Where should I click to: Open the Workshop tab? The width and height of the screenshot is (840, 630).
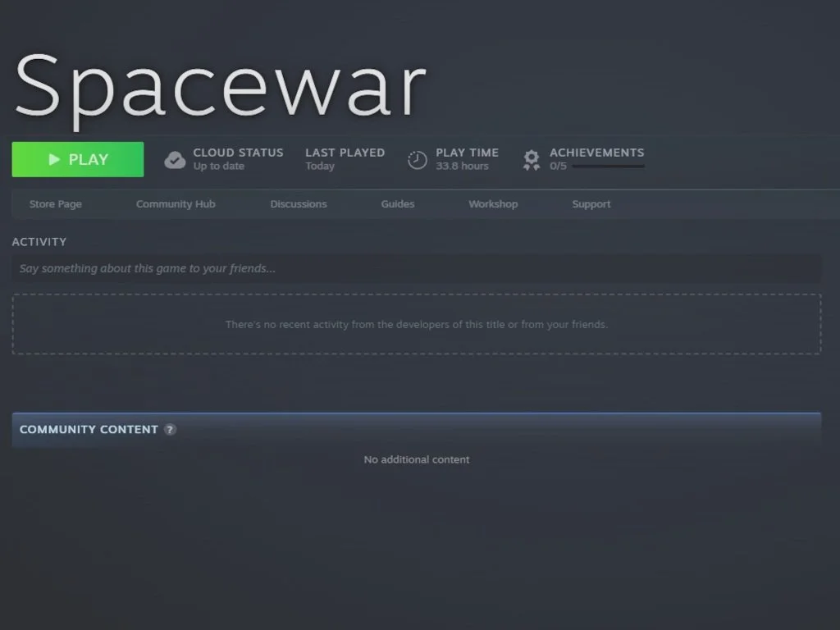pyautogui.click(x=493, y=204)
